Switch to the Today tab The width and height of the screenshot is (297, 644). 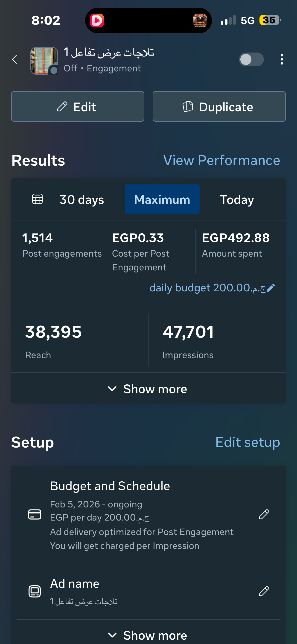click(237, 199)
